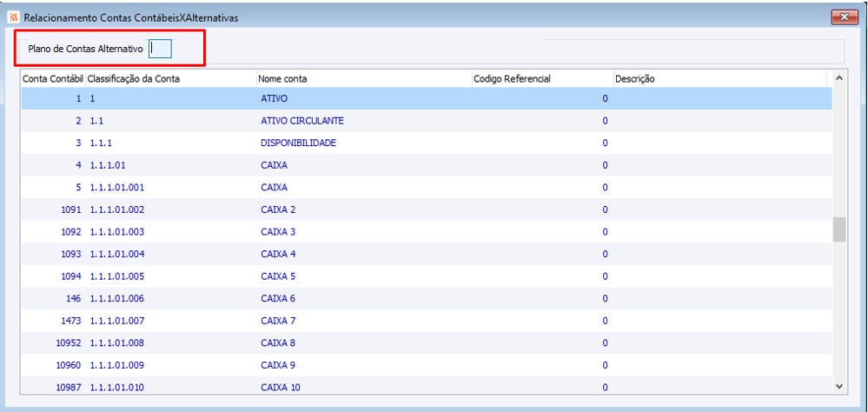Select the CAIXA 4 row
The height and width of the screenshot is (412, 868).
click(427, 254)
